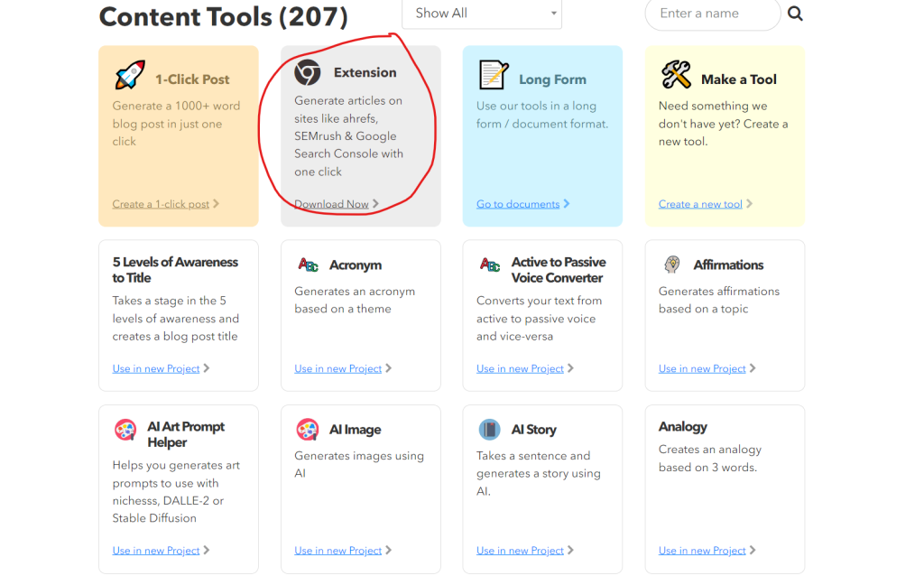Use AI Story tool in new Project

click(x=520, y=550)
